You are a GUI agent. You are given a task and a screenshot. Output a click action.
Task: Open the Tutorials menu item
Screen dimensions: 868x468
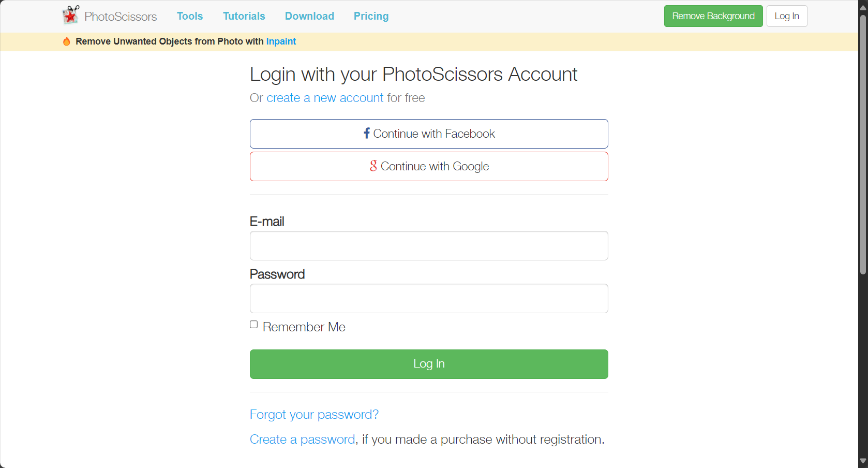tap(244, 16)
